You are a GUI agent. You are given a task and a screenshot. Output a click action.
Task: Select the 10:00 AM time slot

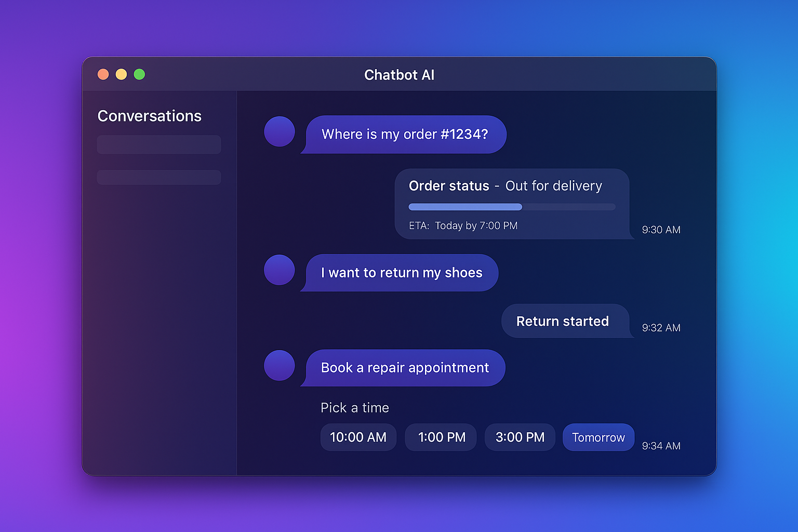pos(358,437)
